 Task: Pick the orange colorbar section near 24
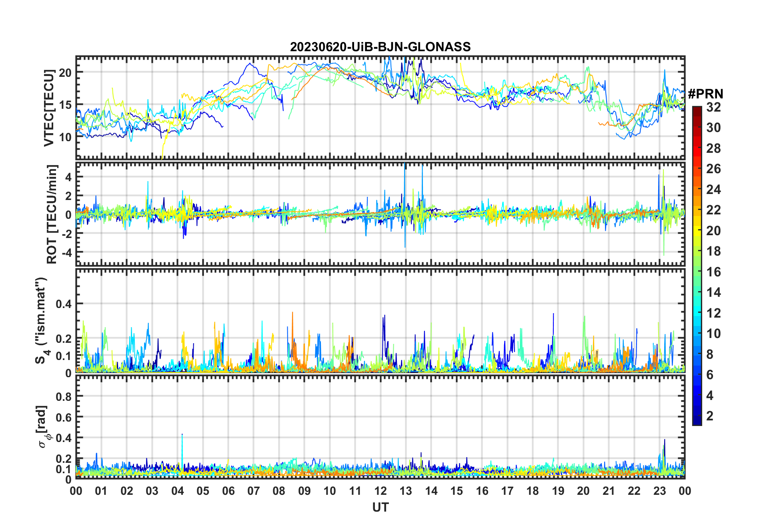697,189
